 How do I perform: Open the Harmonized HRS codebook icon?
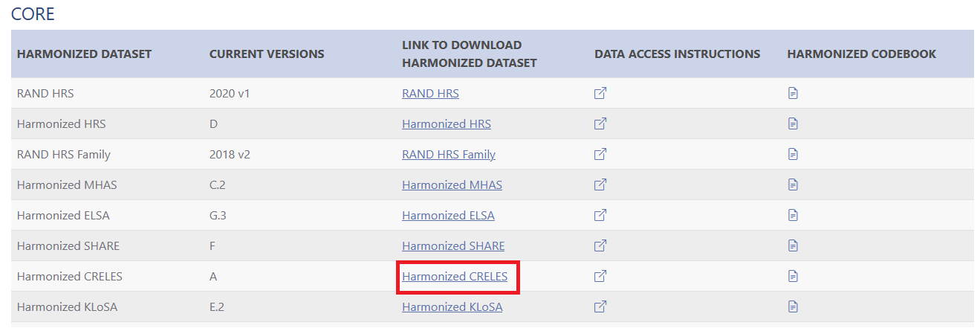(793, 124)
